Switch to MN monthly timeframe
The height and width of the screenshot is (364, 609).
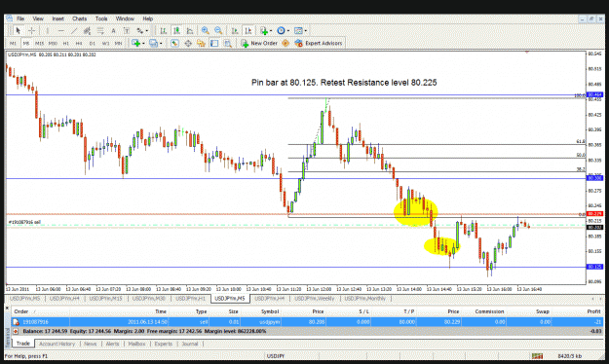118,44
